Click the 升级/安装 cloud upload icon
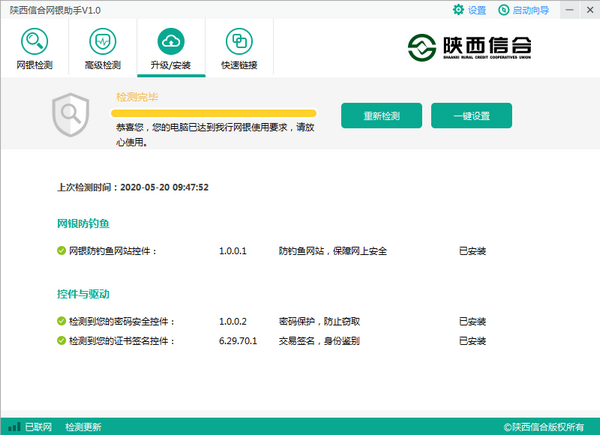This screenshot has width=600, height=435. pyautogui.click(x=171, y=42)
